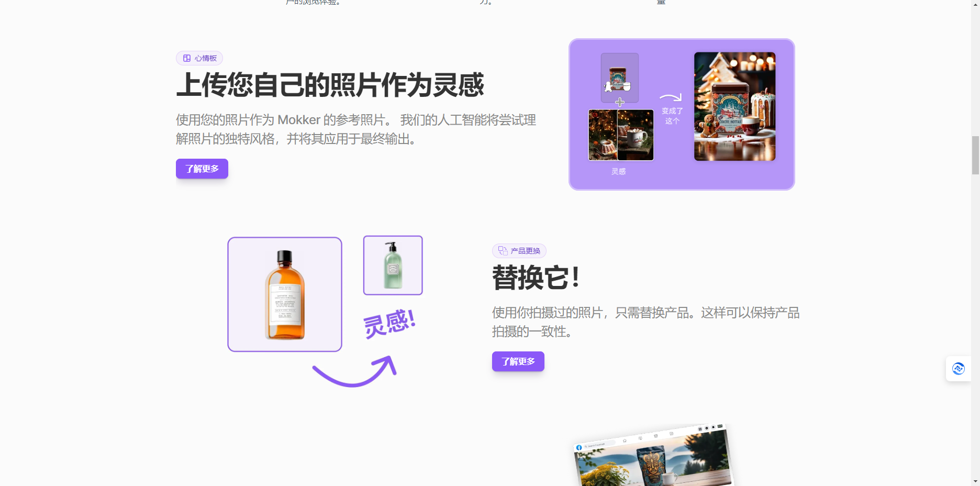The image size is (980, 486).
Task: Click the Groups icon in the Facebook mockup
Action: (x=672, y=434)
